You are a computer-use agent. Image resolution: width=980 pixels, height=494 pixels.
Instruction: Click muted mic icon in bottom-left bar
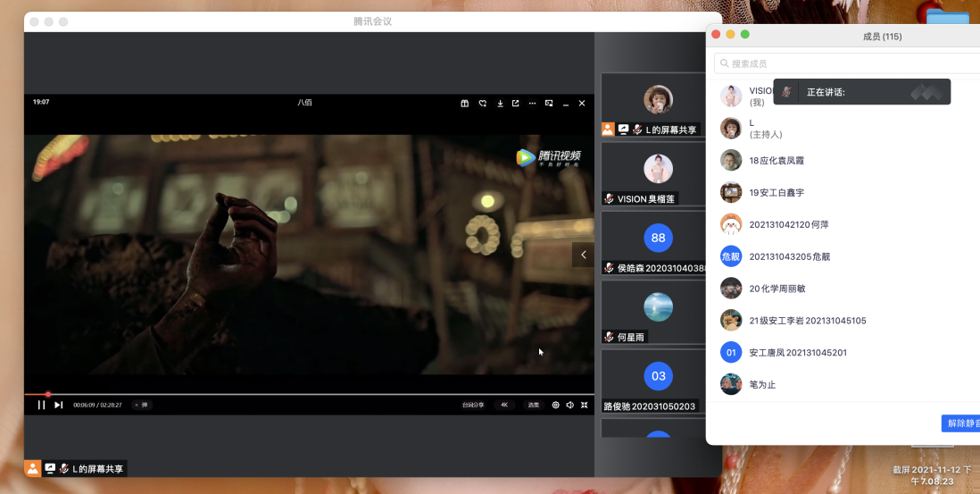(63, 468)
